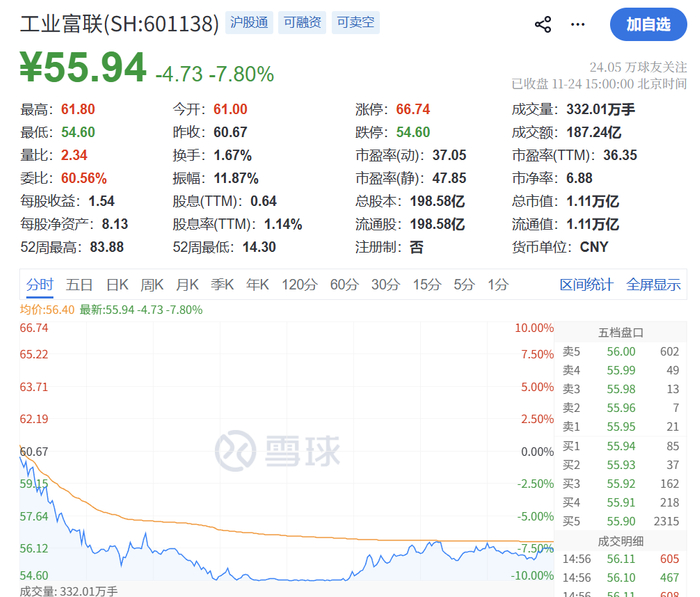Switch to the 5分 chart tab
Viewport: 700px width, 597px height.
[x=464, y=284]
